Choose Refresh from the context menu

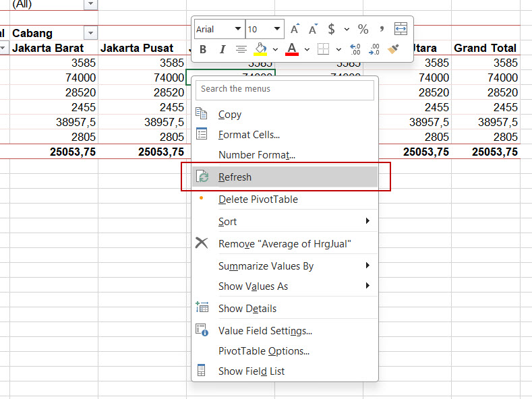235,177
